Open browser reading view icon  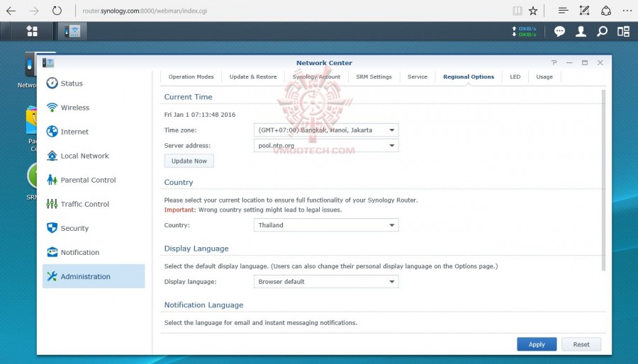pyautogui.click(x=517, y=11)
